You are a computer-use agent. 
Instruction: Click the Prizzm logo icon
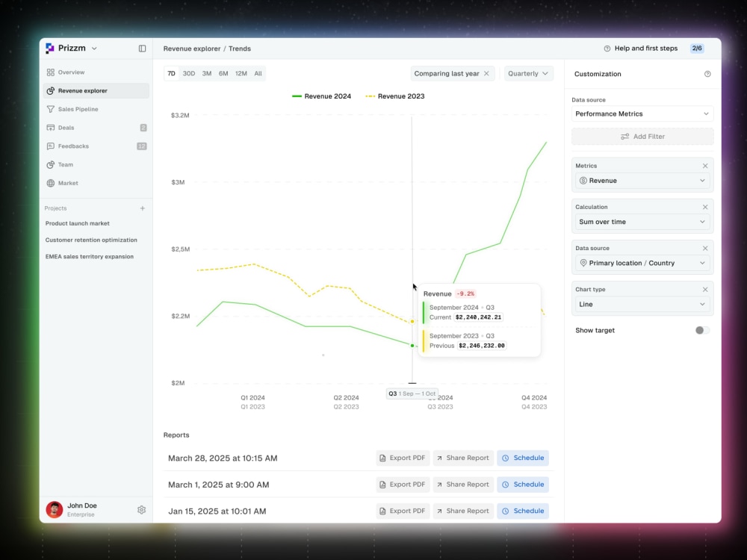pos(49,48)
